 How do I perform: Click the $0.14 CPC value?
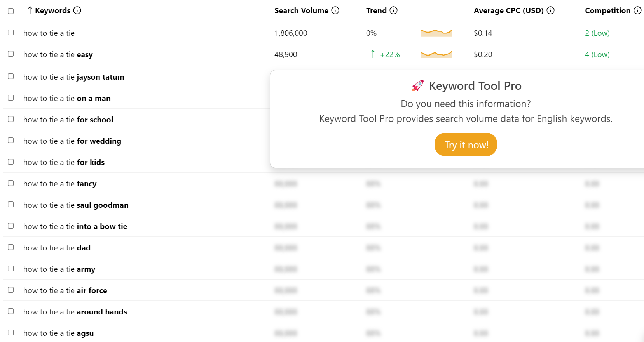(483, 33)
